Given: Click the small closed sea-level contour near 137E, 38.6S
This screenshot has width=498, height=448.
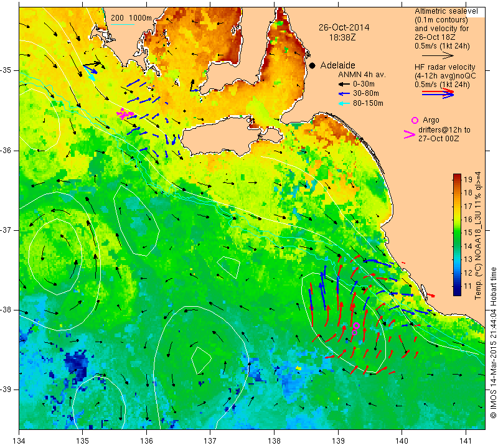Looking at the screenshot, I should point(201,360).
